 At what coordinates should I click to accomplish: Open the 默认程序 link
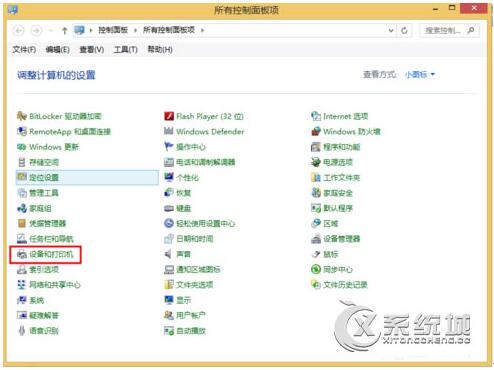point(338,208)
